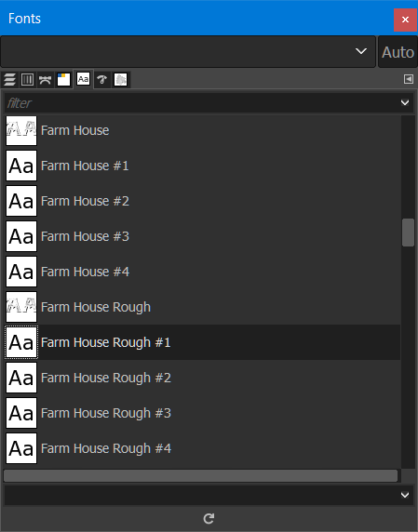Image resolution: width=418 pixels, height=532 pixels.
Task: Click Farm House Rough #1 Aa preview
Action: click(21, 342)
